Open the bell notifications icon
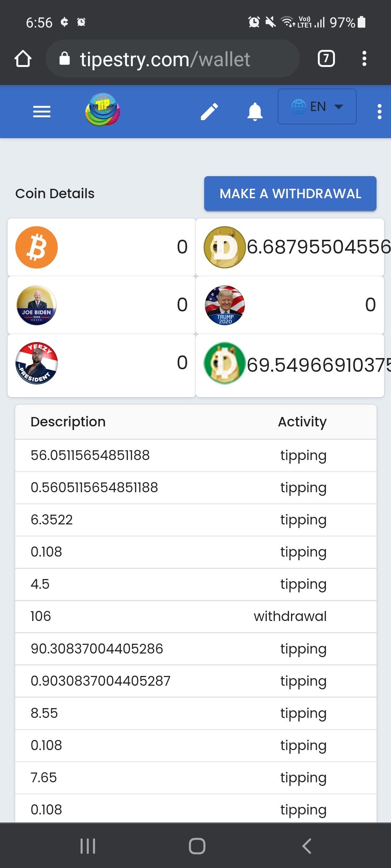Screen dimensions: 391x868 pyautogui.click(x=255, y=111)
